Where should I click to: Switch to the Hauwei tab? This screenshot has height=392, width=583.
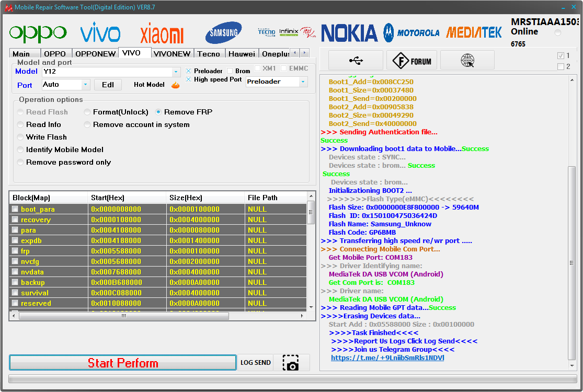[242, 54]
